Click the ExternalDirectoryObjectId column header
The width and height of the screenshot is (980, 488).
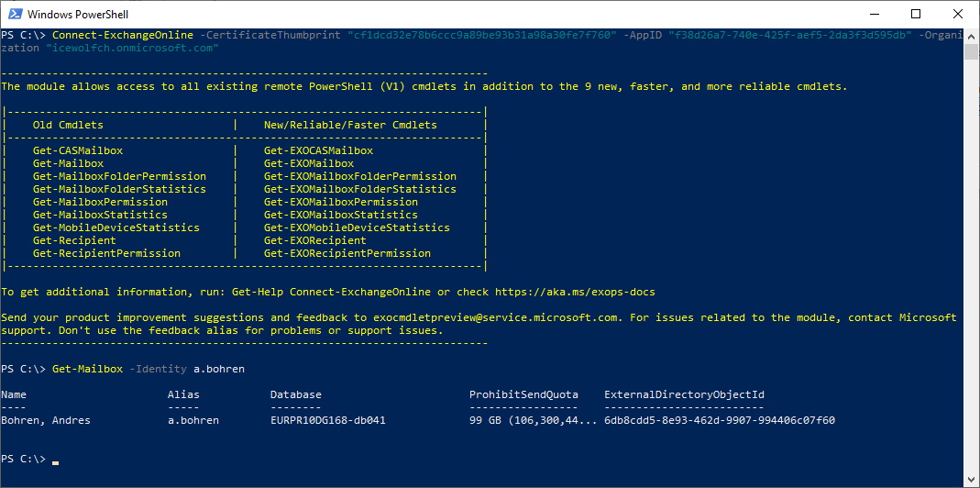[685, 394]
